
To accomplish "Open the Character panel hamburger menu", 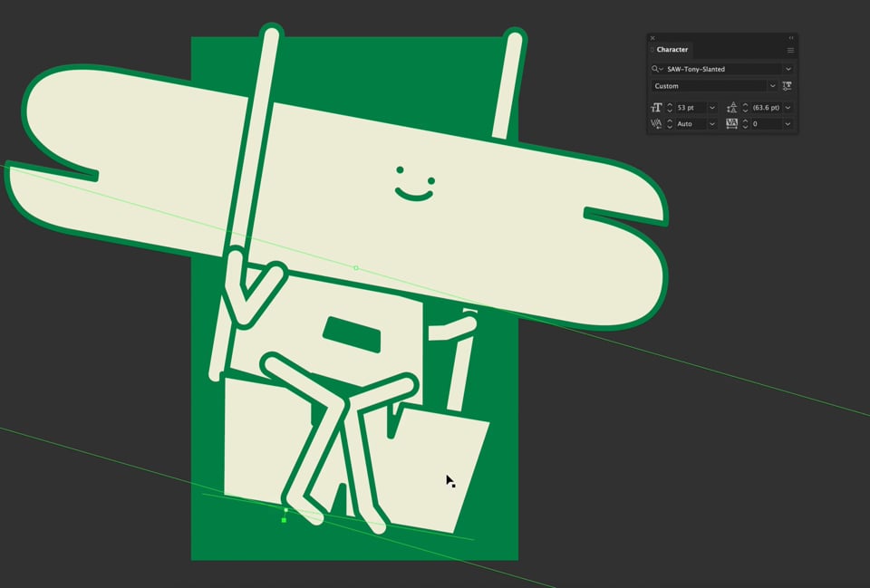I will (x=790, y=51).
